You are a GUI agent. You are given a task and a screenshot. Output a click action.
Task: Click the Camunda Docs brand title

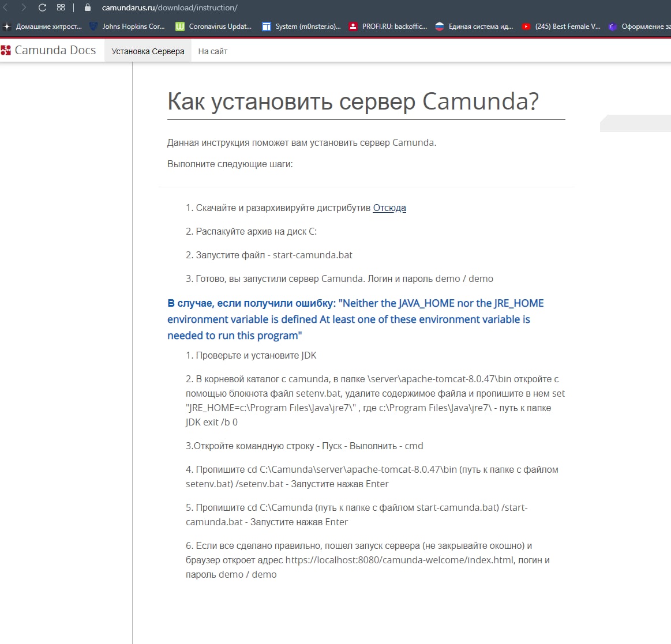click(x=55, y=51)
